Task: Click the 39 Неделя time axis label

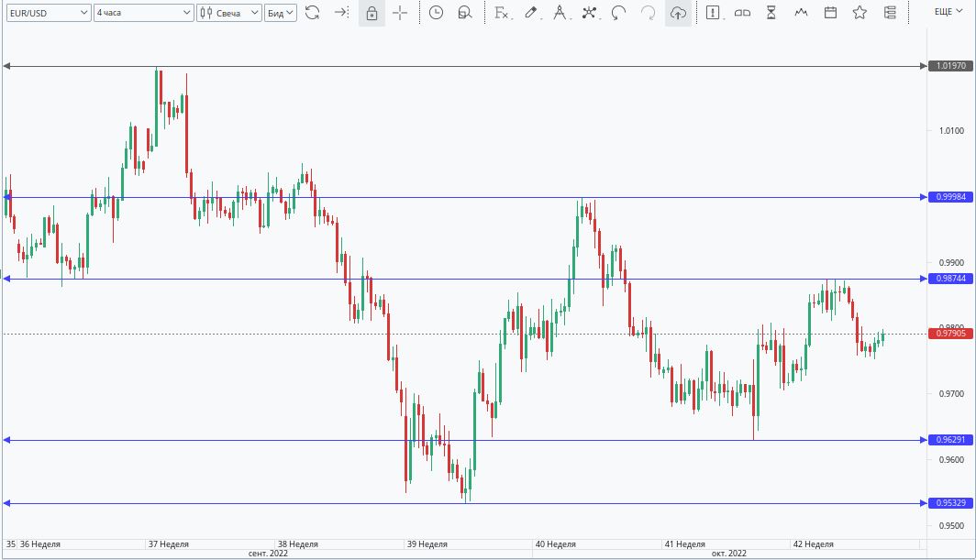Action: [427, 544]
